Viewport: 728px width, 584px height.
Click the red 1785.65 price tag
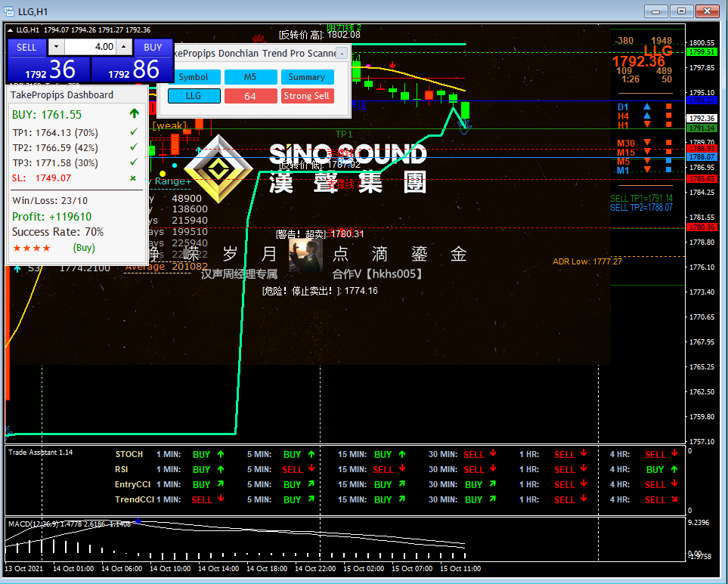[x=702, y=178]
